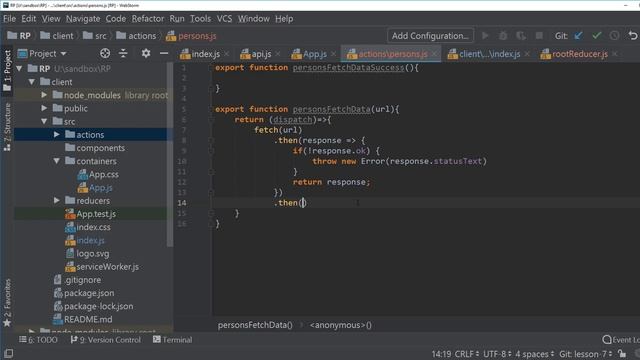Click the Git revert arrow icon
The image size is (640, 360).
point(633,36)
